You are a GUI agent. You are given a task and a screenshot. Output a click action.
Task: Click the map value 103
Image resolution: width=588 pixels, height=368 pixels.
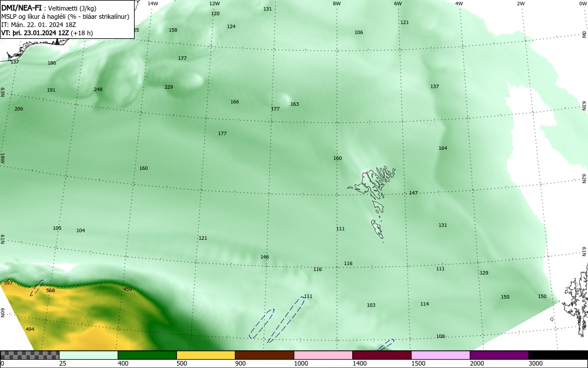pos(371,305)
